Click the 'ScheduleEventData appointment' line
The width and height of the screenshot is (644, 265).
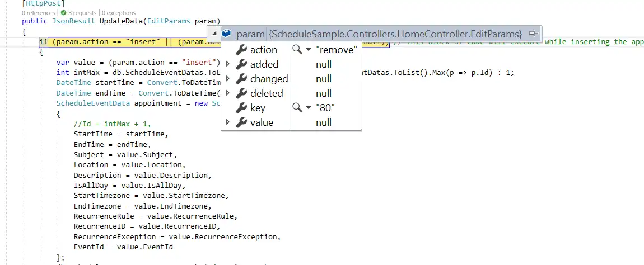139,103
